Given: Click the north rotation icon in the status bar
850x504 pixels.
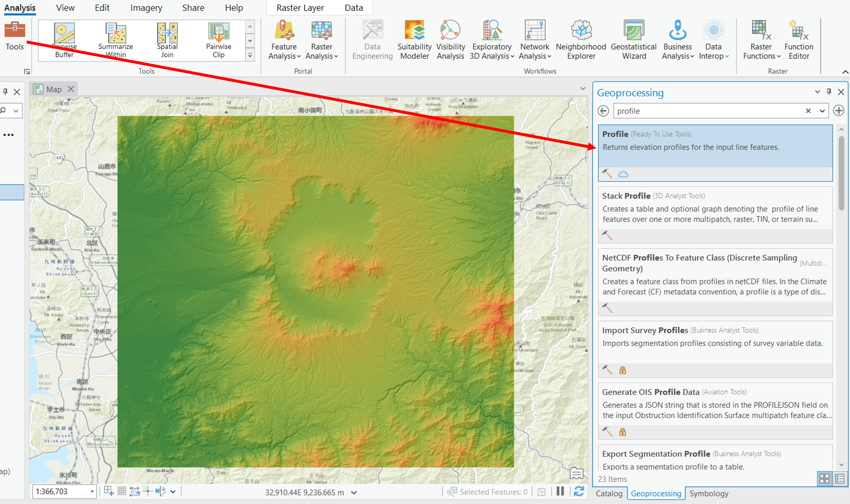Looking at the screenshot, I should 160,491.
